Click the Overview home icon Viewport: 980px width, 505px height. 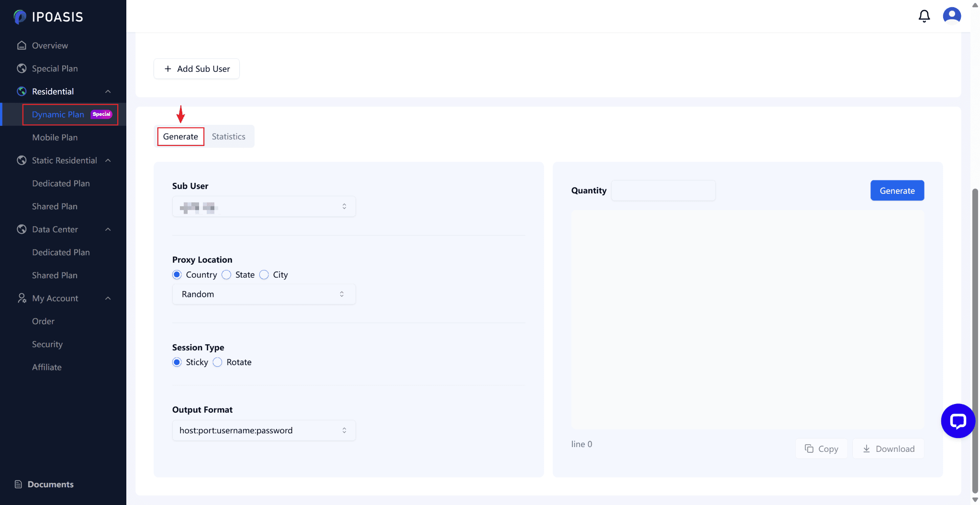pyautogui.click(x=22, y=45)
